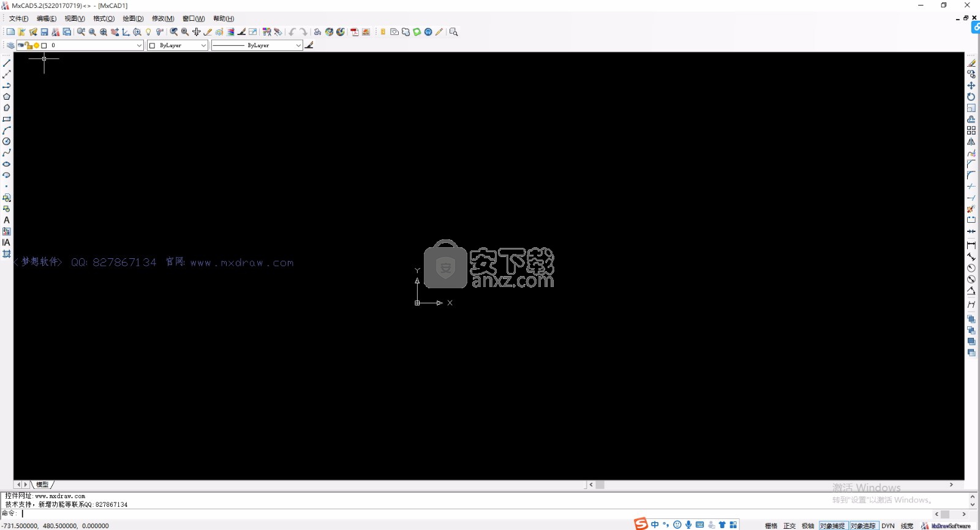Toggle layer 0 lock icon

[28, 45]
